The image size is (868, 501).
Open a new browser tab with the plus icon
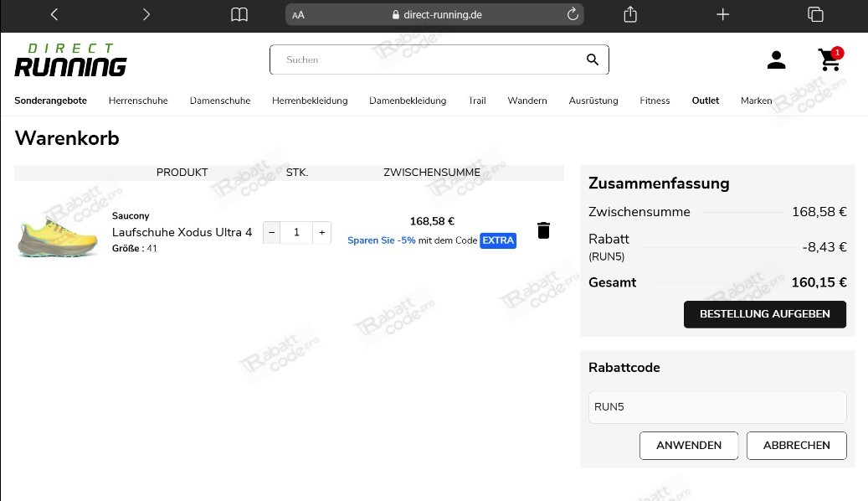[722, 14]
